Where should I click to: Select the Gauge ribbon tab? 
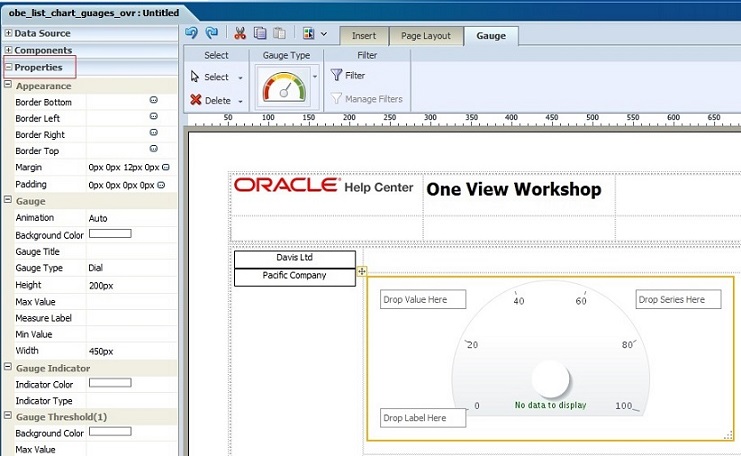[x=491, y=36]
